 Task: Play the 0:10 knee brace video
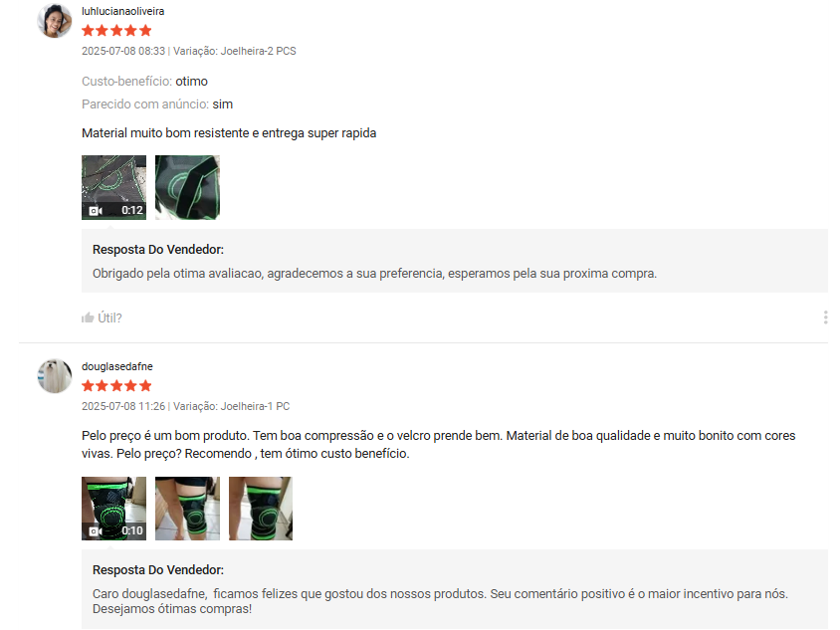pyautogui.click(x=113, y=509)
